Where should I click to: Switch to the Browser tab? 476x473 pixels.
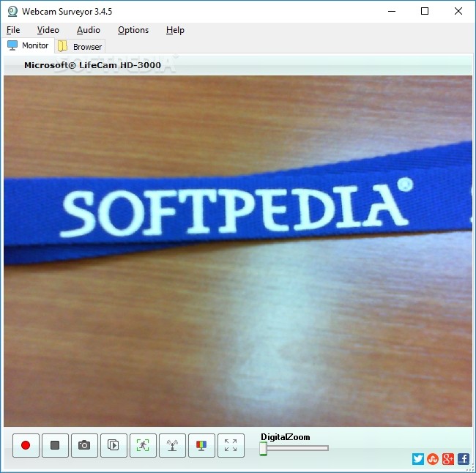click(80, 46)
